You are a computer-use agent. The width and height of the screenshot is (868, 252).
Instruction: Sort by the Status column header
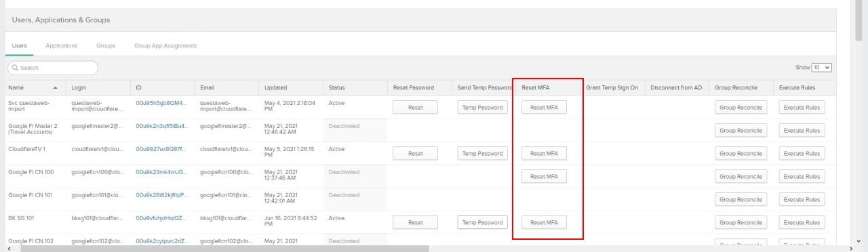tap(356, 87)
